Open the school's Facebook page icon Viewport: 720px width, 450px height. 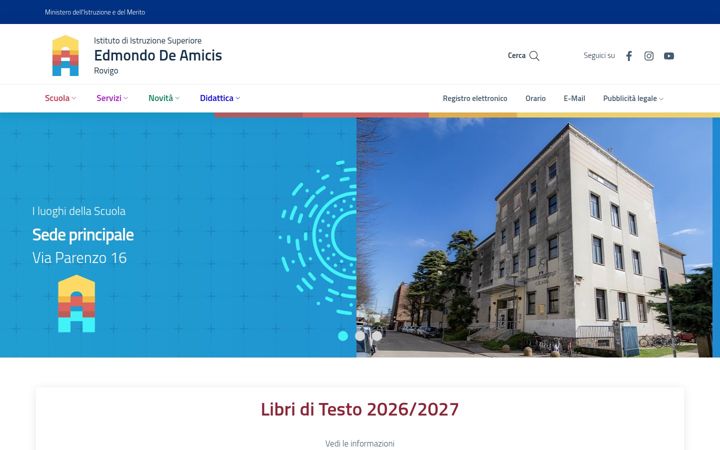[629, 56]
